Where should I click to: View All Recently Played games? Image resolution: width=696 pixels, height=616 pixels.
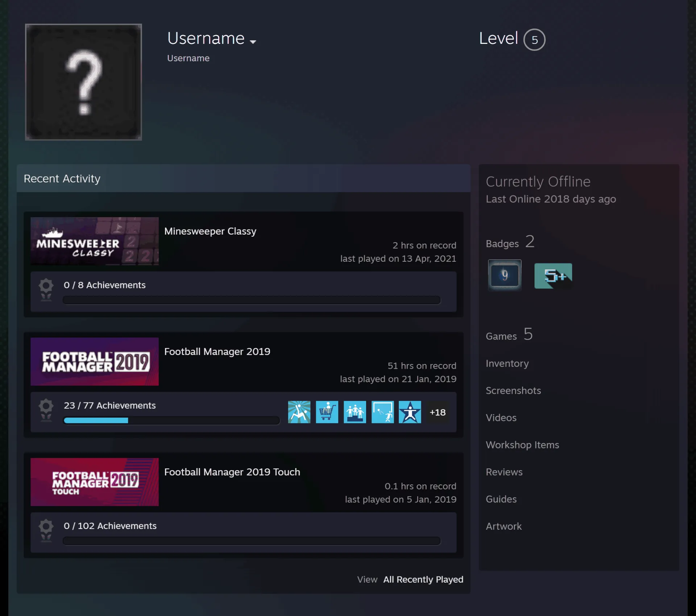pos(423,579)
